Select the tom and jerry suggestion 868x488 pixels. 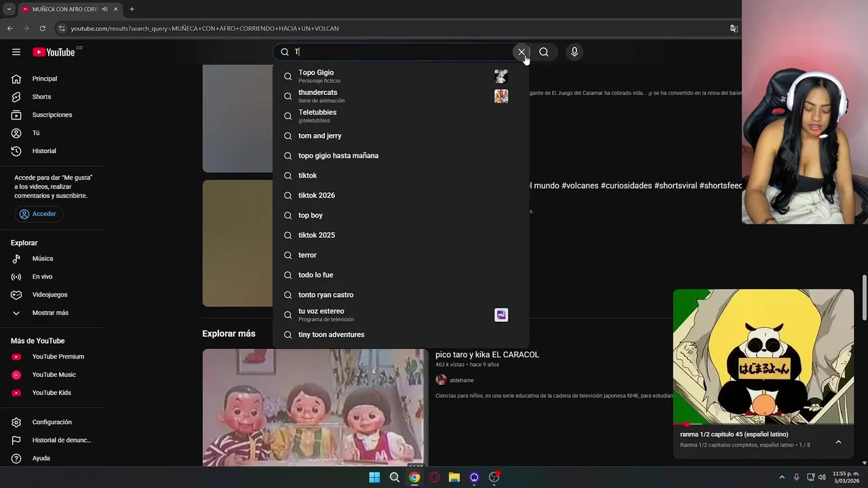pos(401,136)
